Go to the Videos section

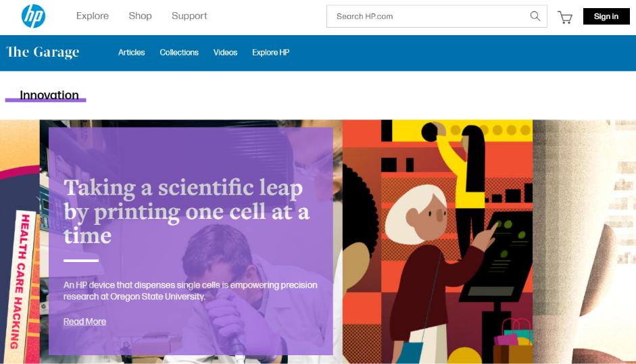[x=225, y=53]
